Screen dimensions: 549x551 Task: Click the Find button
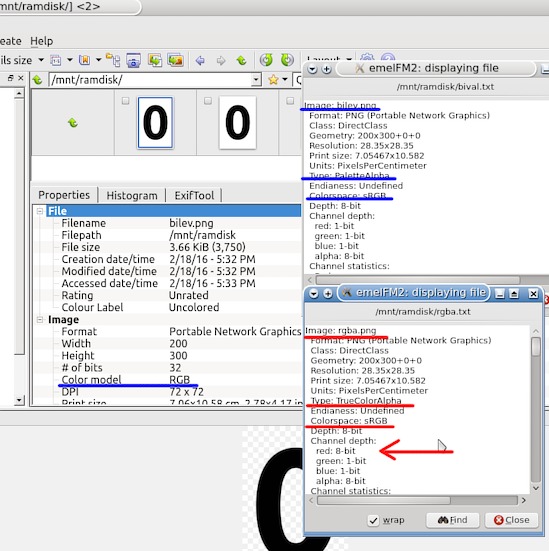(x=453, y=520)
